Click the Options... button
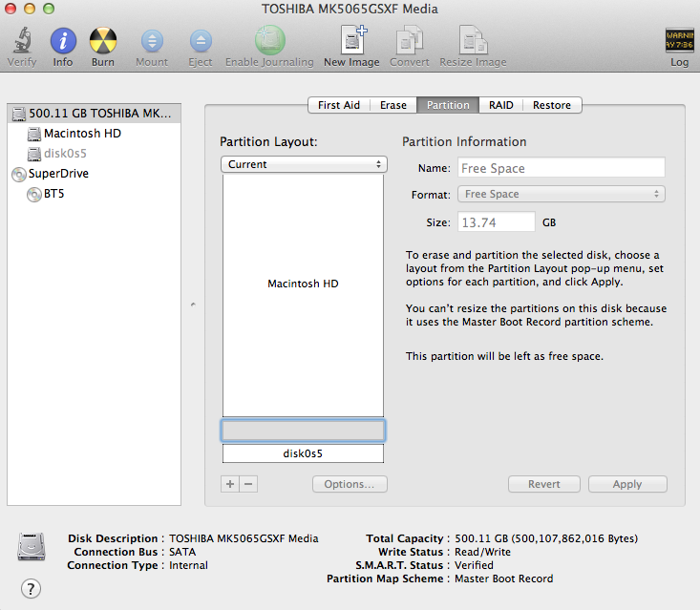700x610 pixels. coord(350,484)
